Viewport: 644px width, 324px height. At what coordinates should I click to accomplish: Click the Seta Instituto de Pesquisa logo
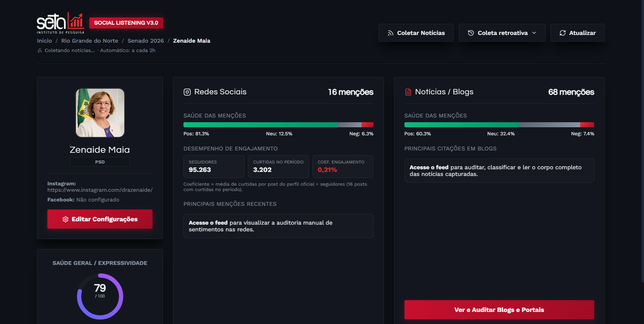[x=60, y=23]
